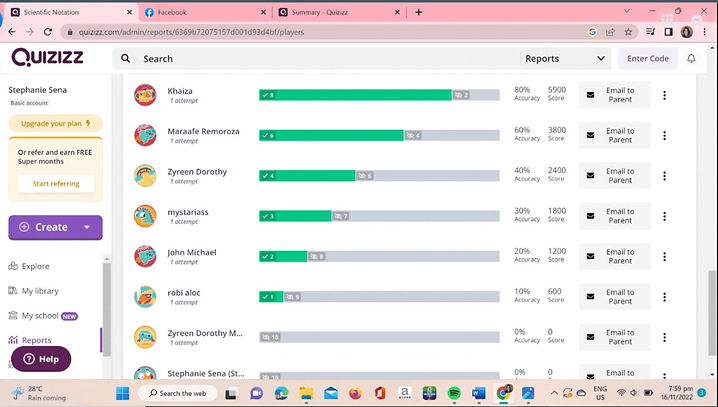
Task: Click taskbar Search the web box
Action: click(x=178, y=393)
